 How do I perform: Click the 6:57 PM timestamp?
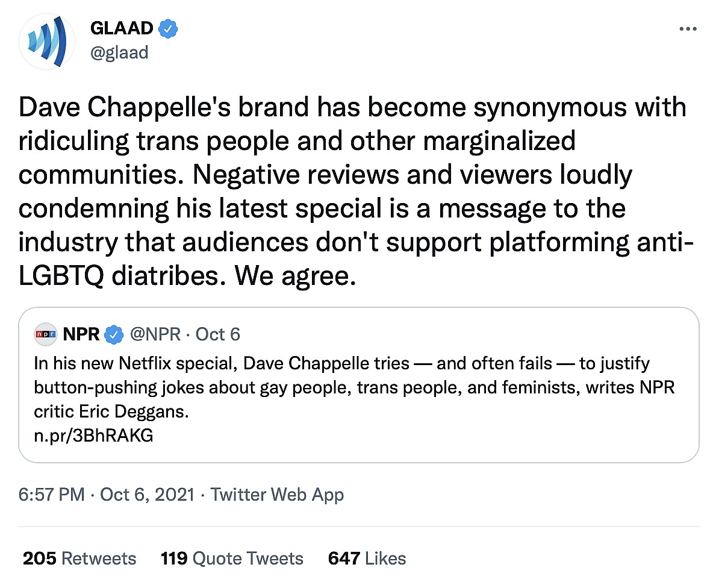coord(52,495)
